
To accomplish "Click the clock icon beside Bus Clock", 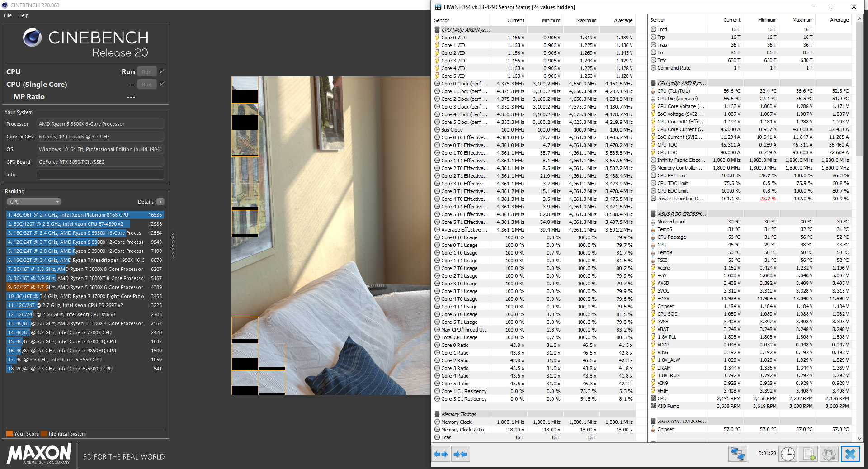I will 437,130.
